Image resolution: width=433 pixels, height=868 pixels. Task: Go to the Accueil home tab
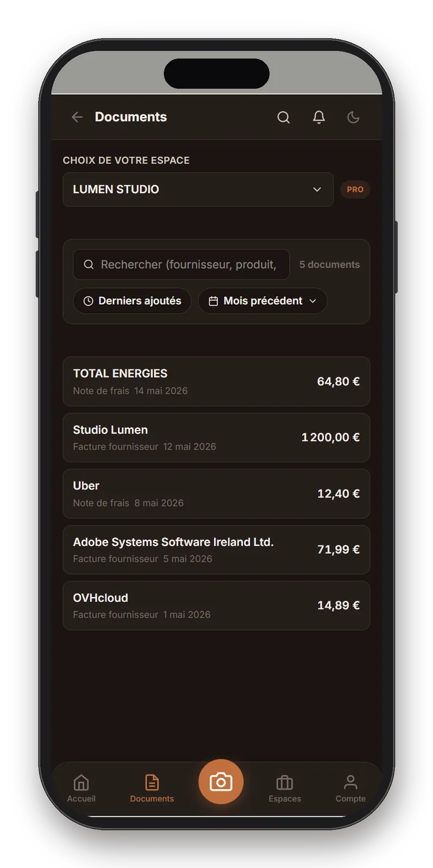[x=81, y=788]
